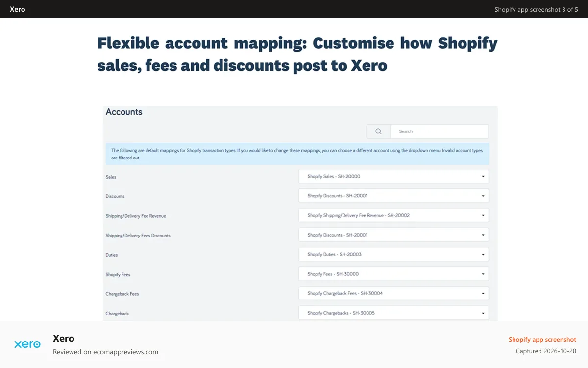Click the "Shipping/Delivery Fee Revenue" row label

[136, 216]
